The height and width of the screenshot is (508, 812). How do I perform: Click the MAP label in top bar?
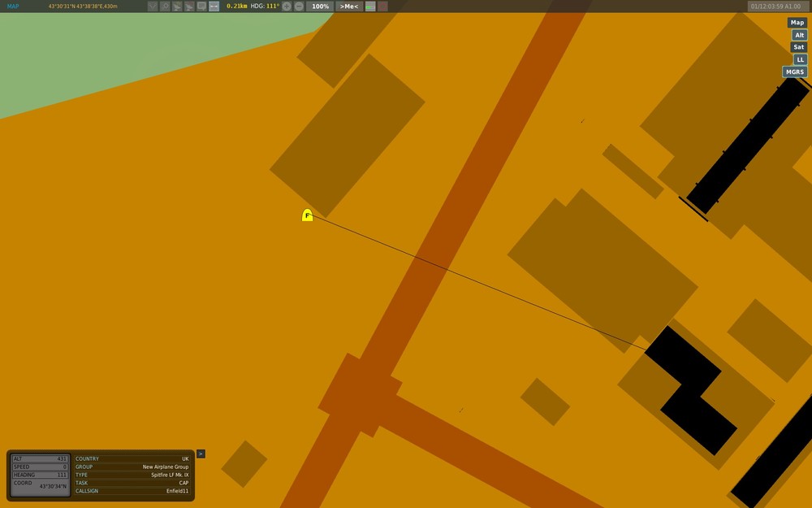[13, 7]
